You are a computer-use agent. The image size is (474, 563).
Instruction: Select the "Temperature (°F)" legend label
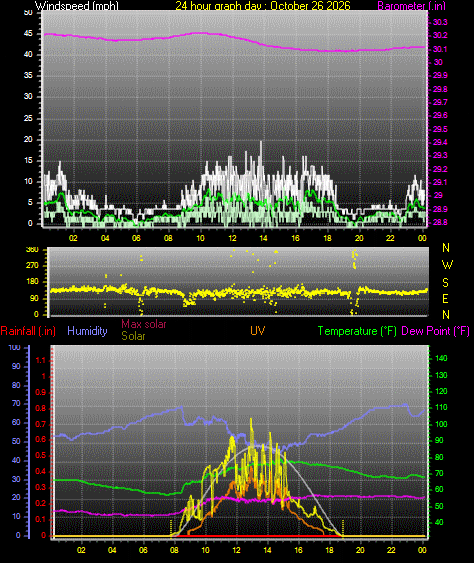click(357, 331)
